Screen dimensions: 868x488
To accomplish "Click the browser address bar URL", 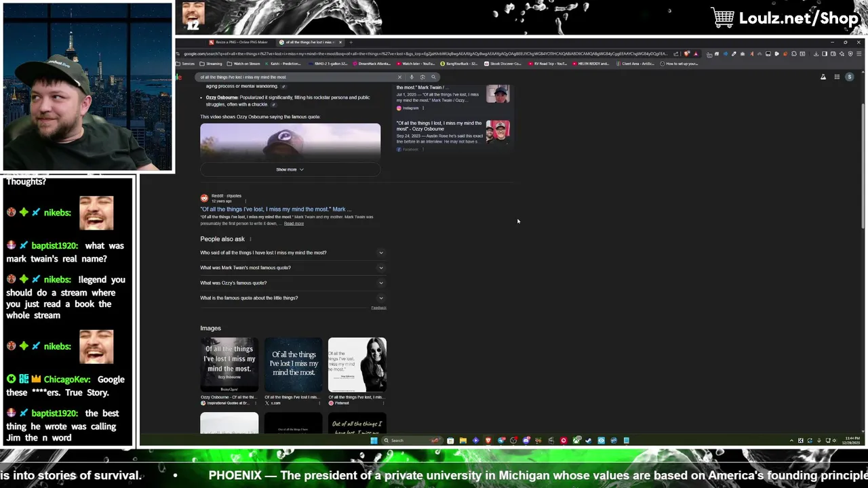I will pos(426,54).
